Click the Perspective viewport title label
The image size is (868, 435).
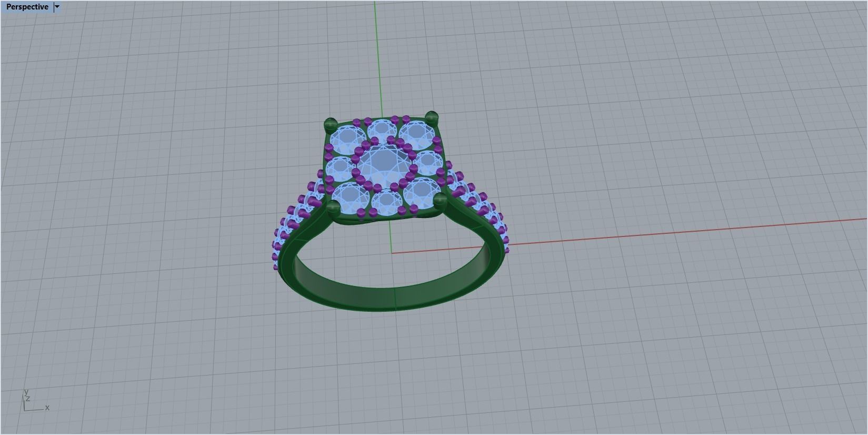click(x=27, y=7)
